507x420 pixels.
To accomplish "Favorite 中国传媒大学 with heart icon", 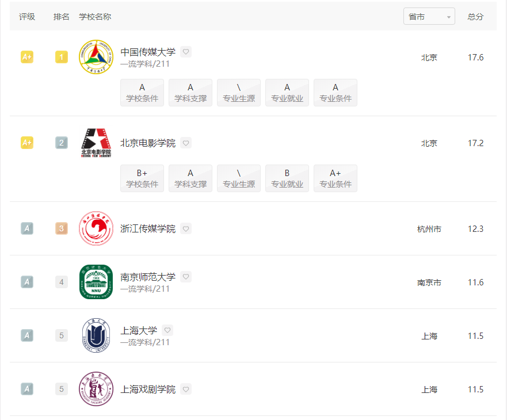I will click(x=186, y=52).
